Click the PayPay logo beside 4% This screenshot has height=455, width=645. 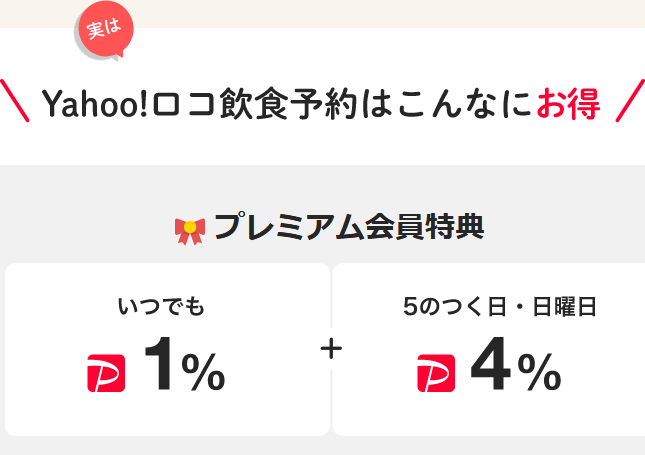[x=436, y=373]
